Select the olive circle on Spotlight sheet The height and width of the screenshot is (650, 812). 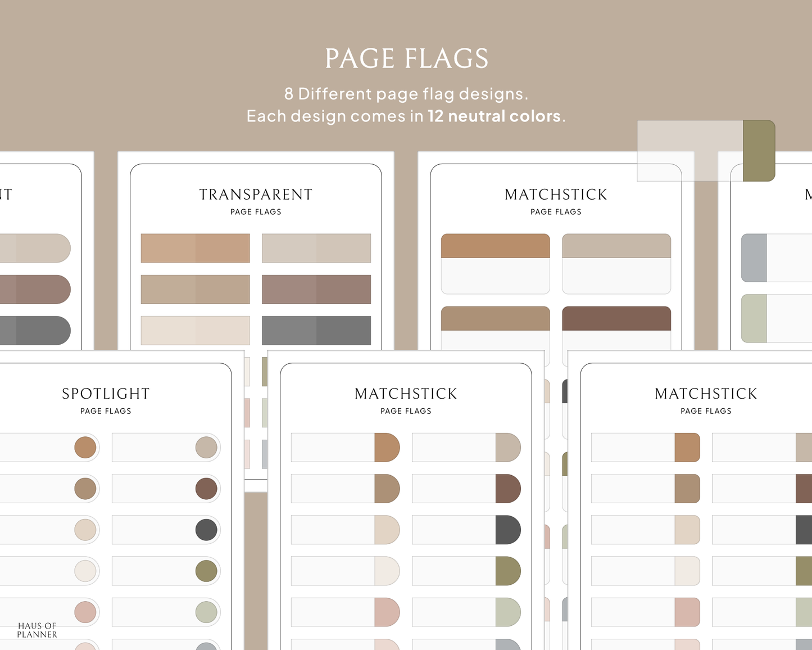click(x=206, y=571)
